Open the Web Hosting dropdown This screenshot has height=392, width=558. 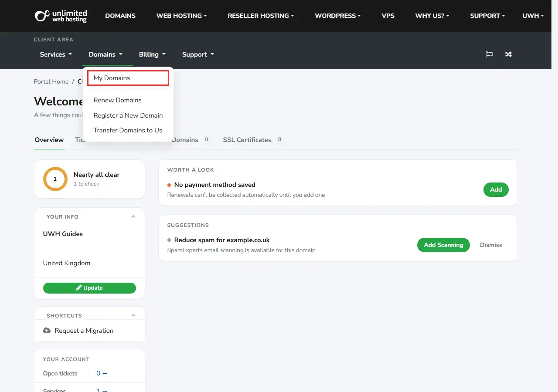[x=182, y=16]
